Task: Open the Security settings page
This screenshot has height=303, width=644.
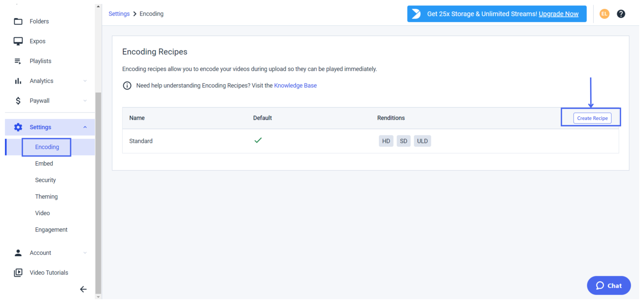Action: [x=45, y=180]
